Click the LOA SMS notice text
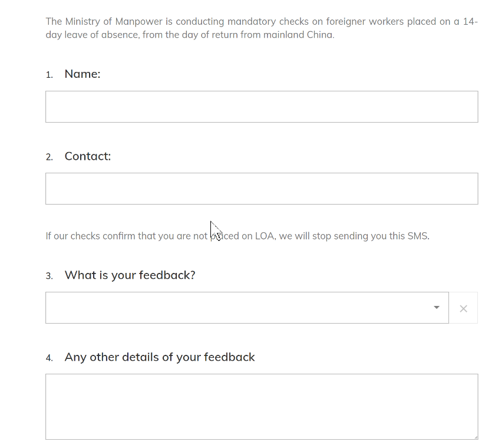 coord(237,236)
